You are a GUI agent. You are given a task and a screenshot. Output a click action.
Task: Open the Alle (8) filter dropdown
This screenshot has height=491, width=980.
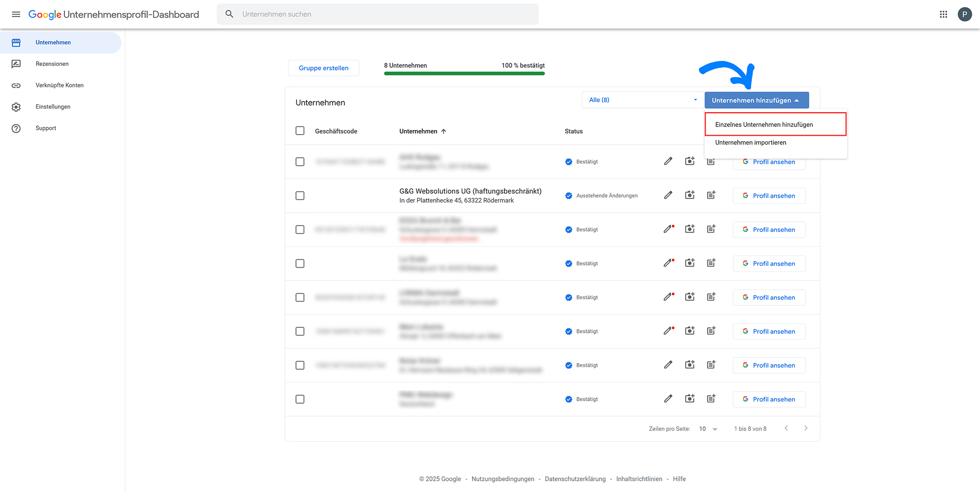click(x=642, y=100)
